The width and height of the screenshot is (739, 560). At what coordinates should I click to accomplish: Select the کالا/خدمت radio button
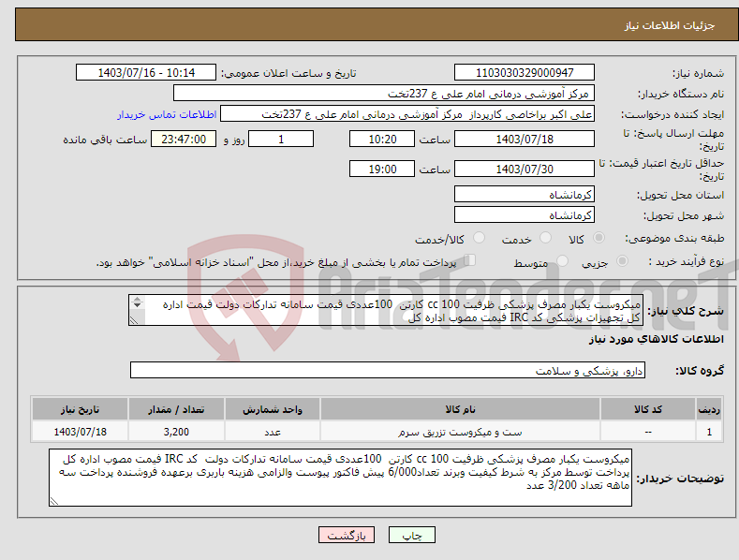[x=479, y=238]
